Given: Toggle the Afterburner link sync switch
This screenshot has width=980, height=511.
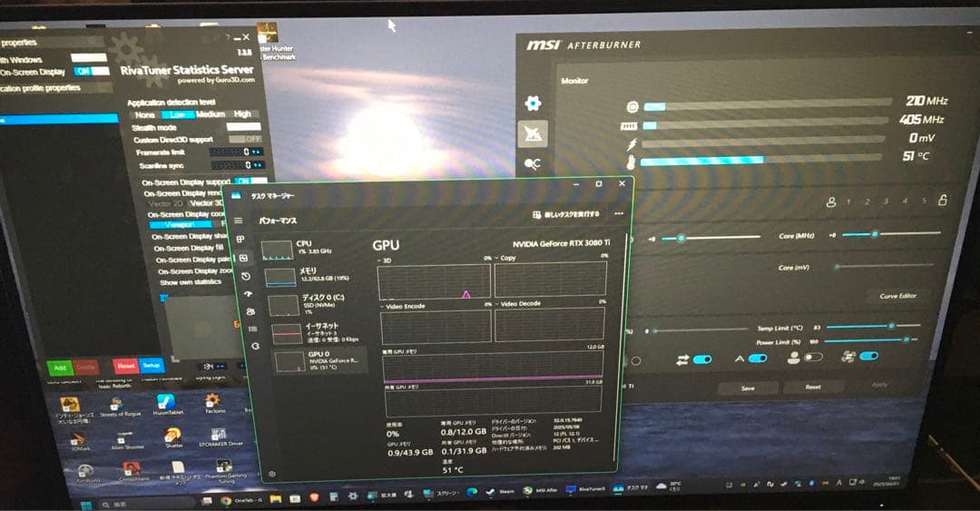Looking at the screenshot, I should [x=701, y=359].
